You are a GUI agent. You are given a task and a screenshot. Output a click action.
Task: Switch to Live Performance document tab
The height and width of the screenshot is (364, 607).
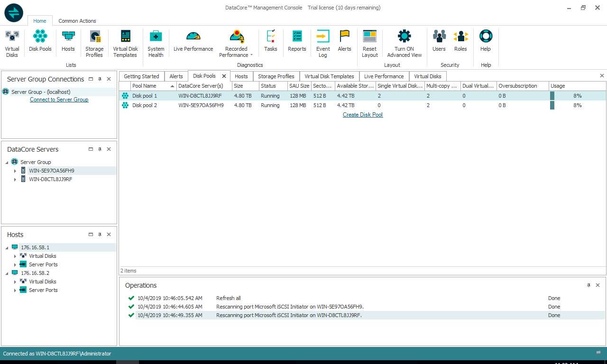click(384, 76)
